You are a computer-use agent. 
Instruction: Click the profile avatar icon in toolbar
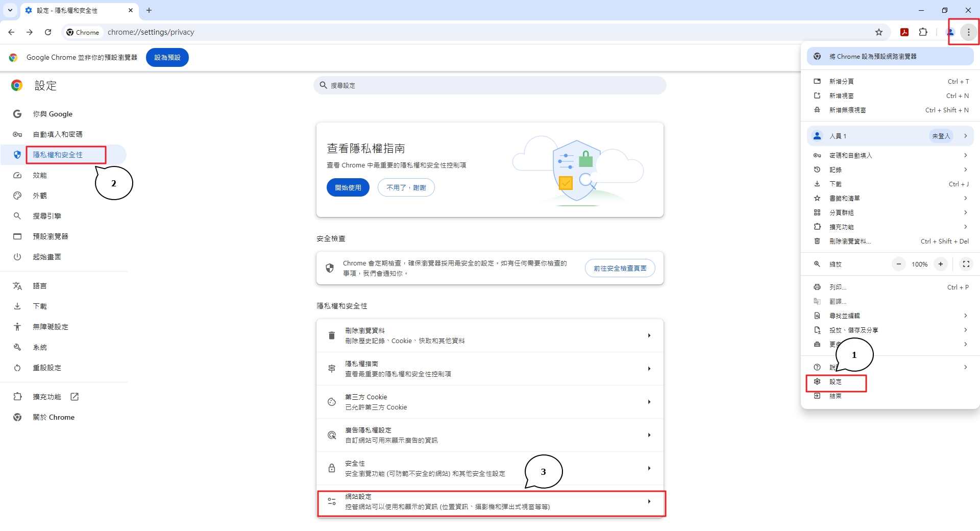(x=950, y=32)
